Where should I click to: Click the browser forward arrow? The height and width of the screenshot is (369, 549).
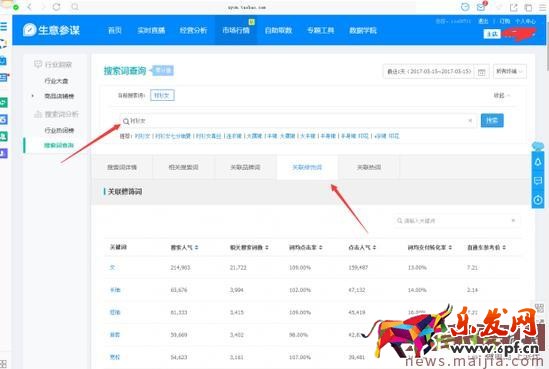click(43, 7)
